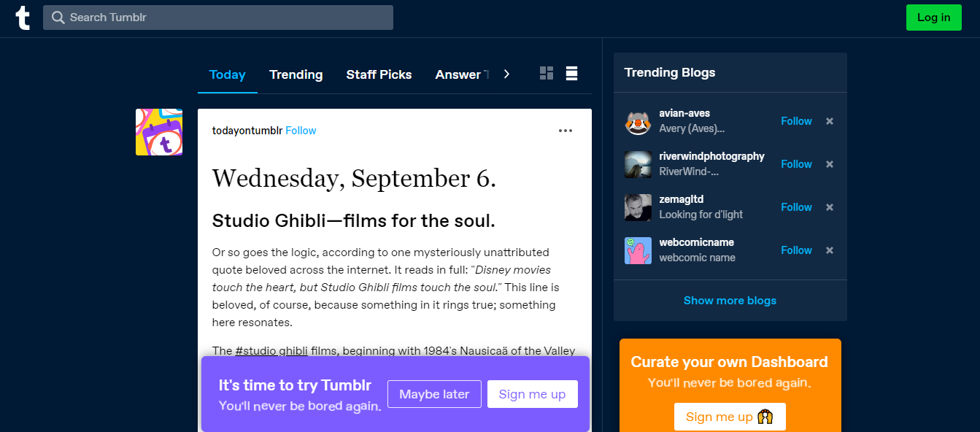The width and height of the screenshot is (980, 432).
Task: Click the Maybe later button
Action: (x=434, y=394)
